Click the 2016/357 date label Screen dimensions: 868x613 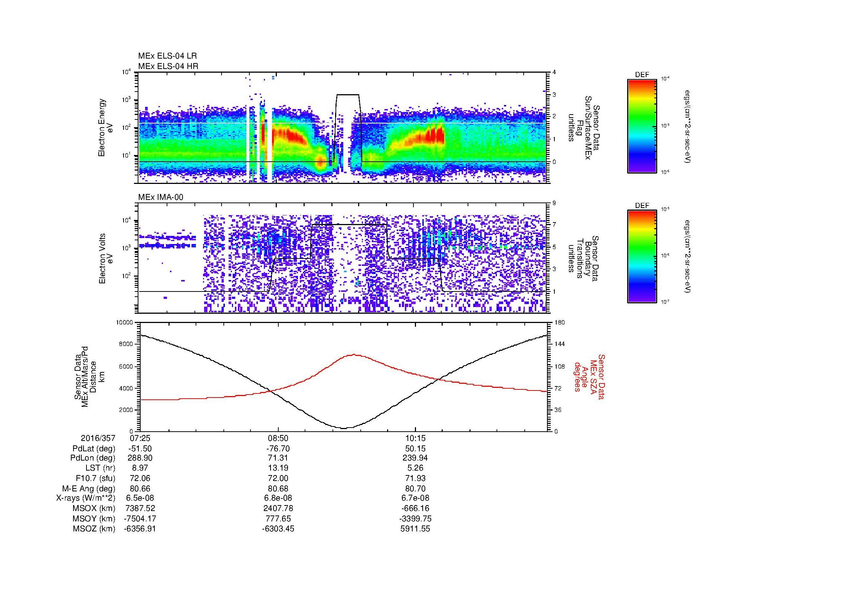pos(98,438)
